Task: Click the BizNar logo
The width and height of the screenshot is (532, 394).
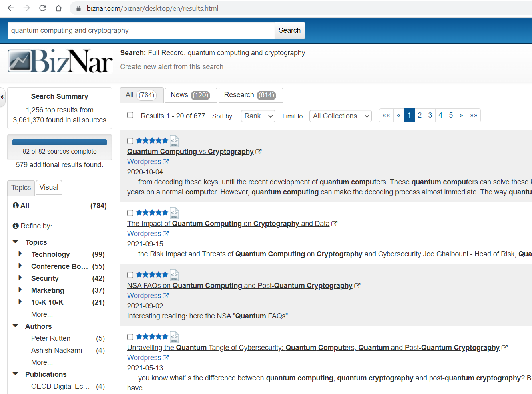Action: tap(60, 61)
